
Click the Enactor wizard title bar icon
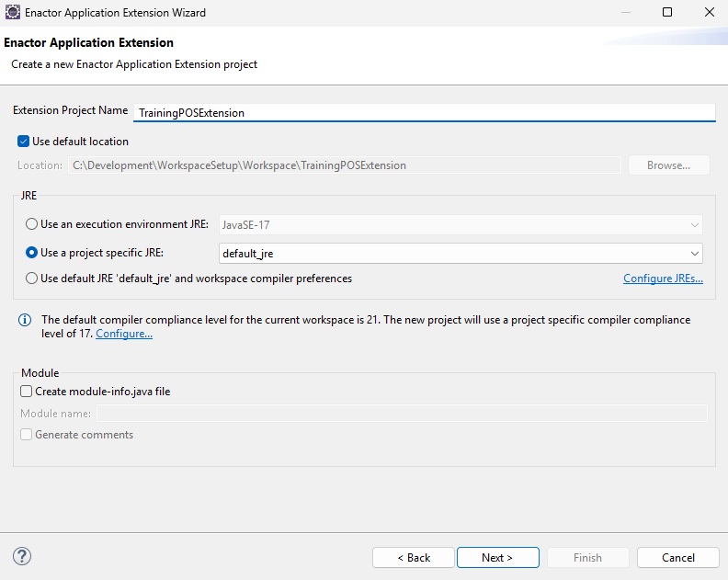pos(13,13)
